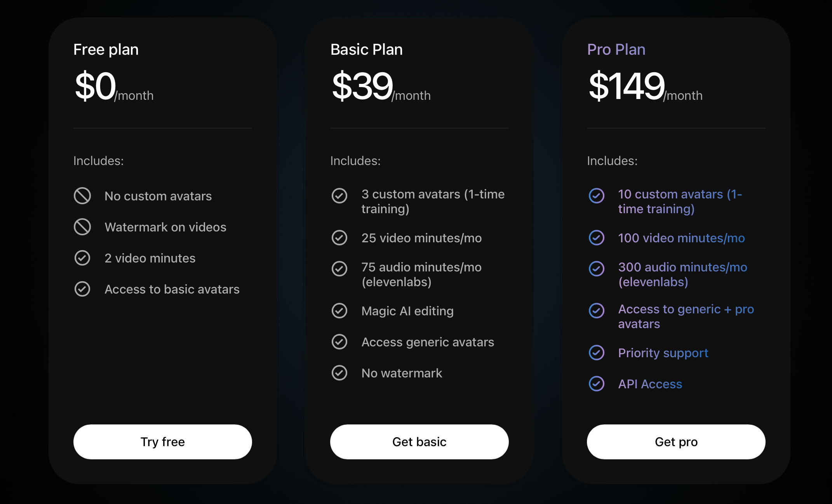
Task: Click the checkmark beside Access to basic avatars
Action: (82, 289)
